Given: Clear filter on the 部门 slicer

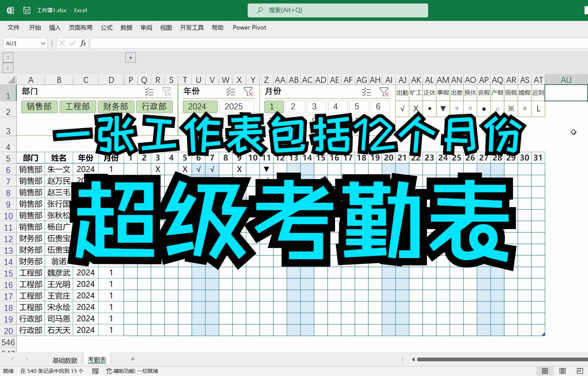Looking at the screenshot, I should [167, 92].
